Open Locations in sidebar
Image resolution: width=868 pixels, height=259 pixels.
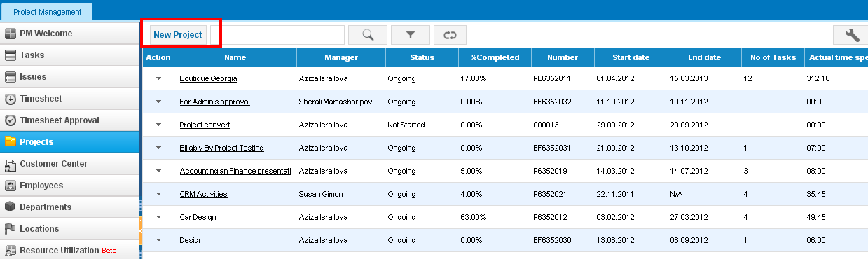click(70, 229)
